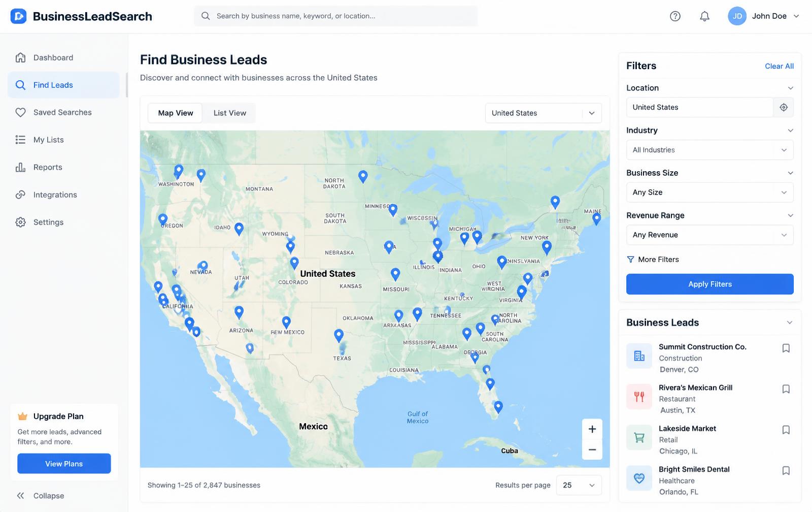This screenshot has width=812, height=512.
Task: Switch to List View tab
Action: pyautogui.click(x=230, y=113)
